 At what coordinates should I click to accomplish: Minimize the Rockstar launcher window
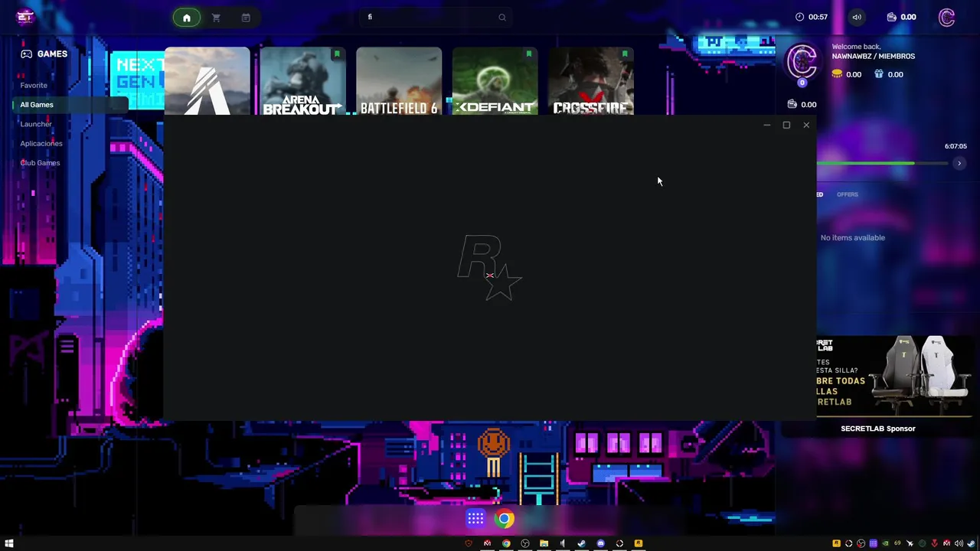[766, 125]
